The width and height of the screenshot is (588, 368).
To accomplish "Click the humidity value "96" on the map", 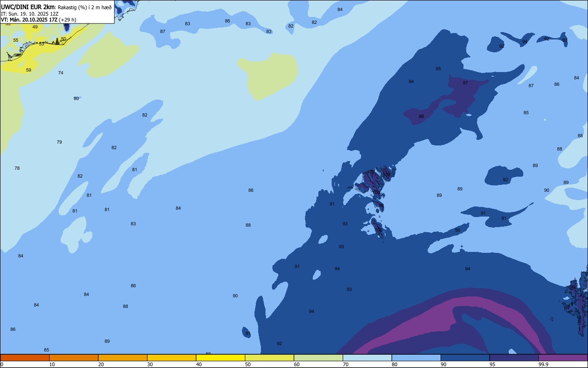I will 421,117.
